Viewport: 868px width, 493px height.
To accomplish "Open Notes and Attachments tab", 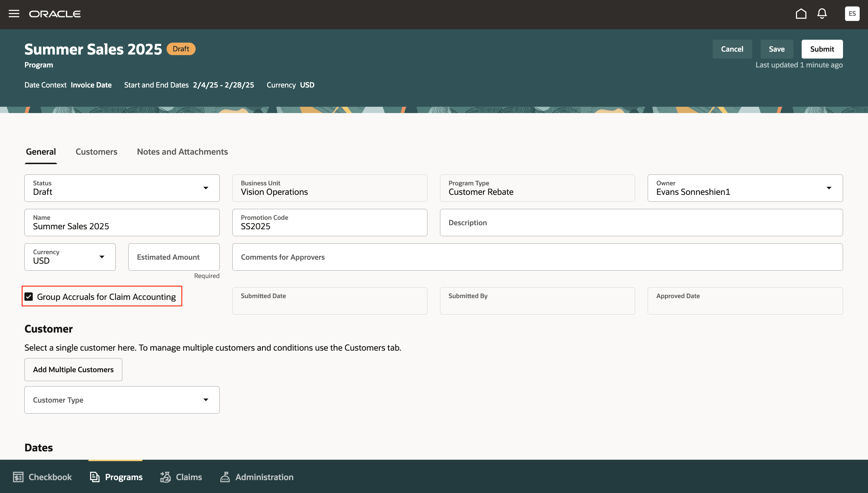I will (182, 152).
